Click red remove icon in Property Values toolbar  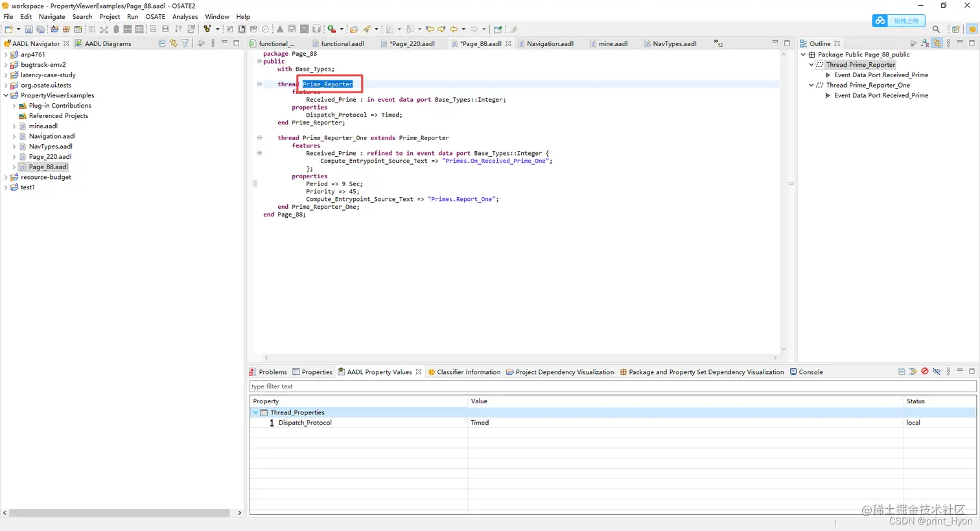coord(925,372)
